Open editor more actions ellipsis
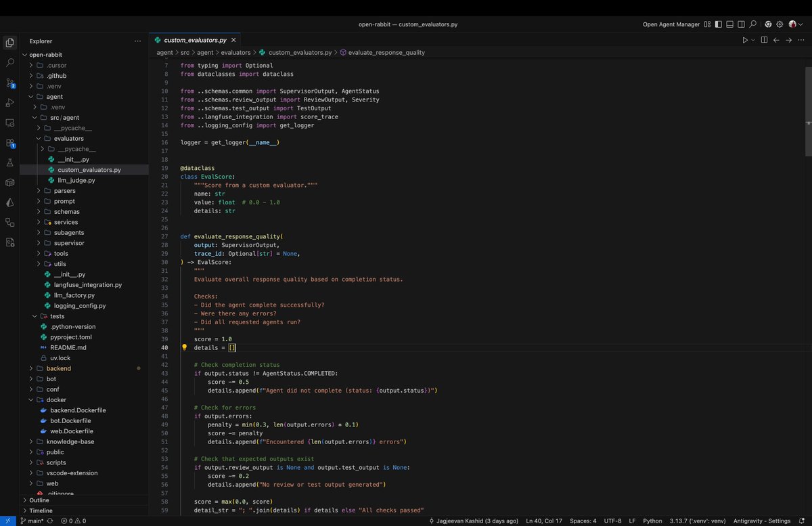812x526 pixels. tap(800, 40)
